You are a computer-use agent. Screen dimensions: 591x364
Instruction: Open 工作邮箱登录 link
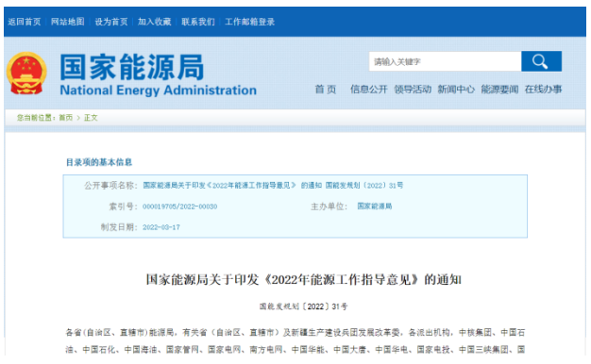249,22
